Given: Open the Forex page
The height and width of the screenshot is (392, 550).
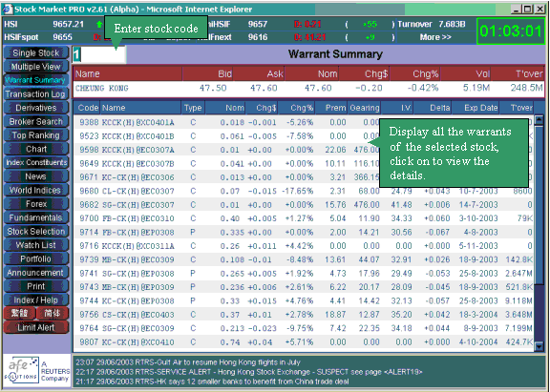Looking at the screenshot, I should pos(36,204).
